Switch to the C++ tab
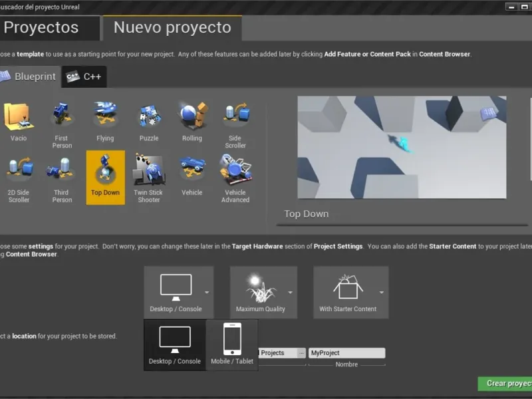This screenshot has width=532, height=399. 84,76
